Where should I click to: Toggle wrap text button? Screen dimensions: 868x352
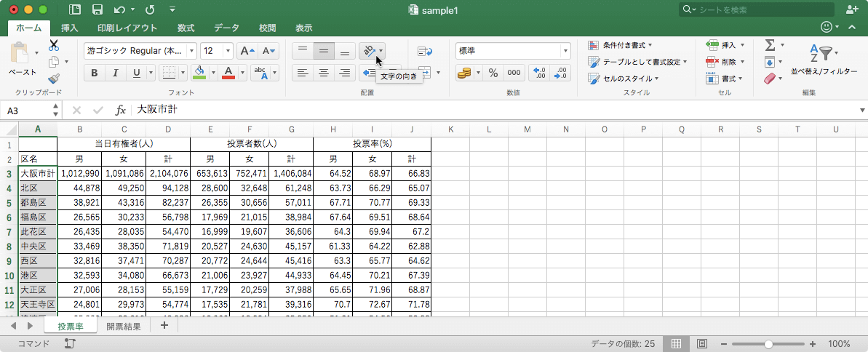pyautogui.click(x=425, y=51)
